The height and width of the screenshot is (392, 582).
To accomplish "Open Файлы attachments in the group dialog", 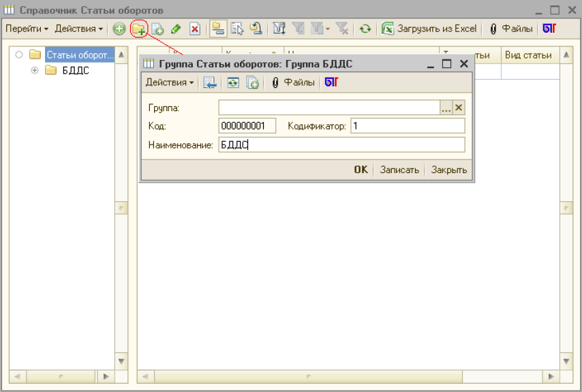I will (x=293, y=82).
